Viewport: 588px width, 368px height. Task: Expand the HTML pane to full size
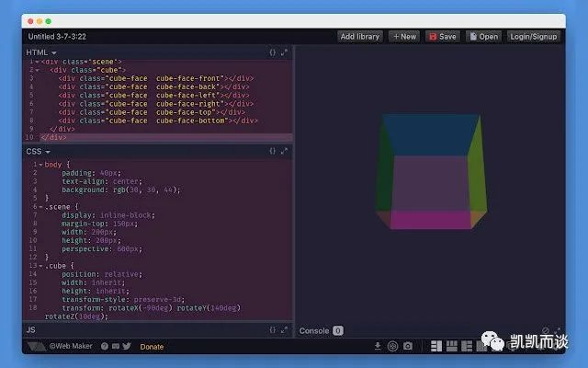(x=284, y=52)
